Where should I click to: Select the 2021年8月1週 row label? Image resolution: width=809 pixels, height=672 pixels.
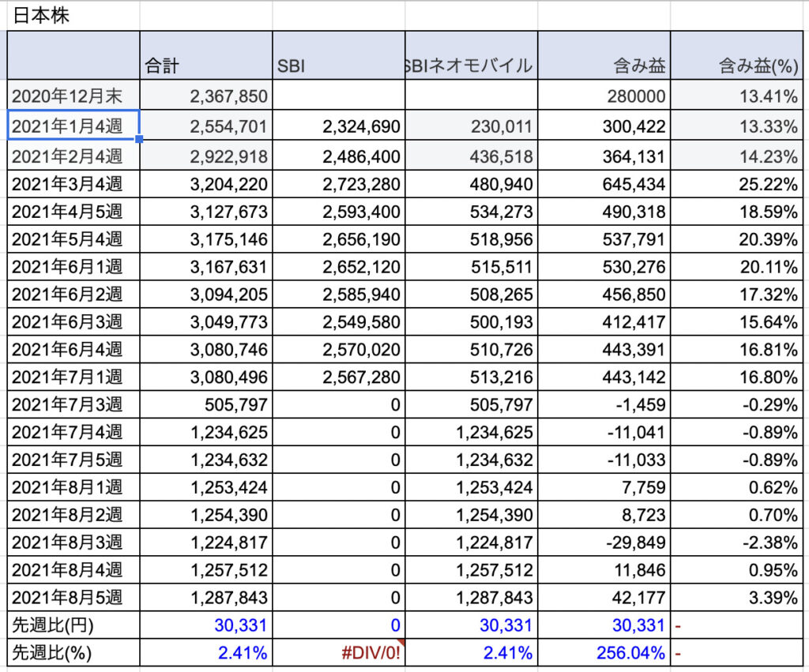(73, 487)
